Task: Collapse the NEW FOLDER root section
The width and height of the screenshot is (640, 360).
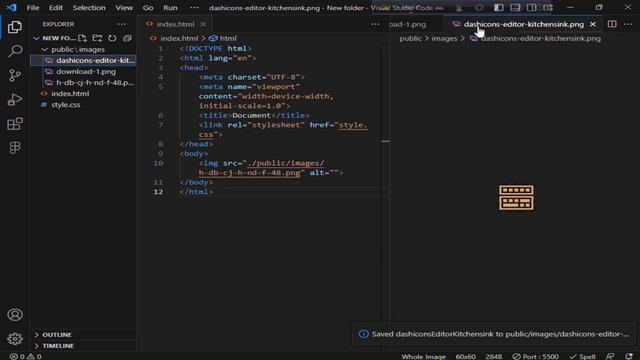Action: tap(55, 38)
